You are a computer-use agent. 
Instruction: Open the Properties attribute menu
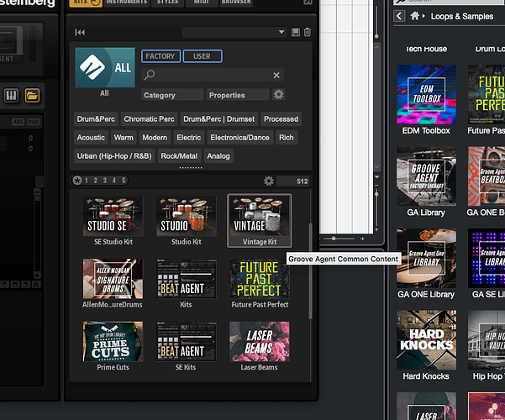click(x=238, y=95)
